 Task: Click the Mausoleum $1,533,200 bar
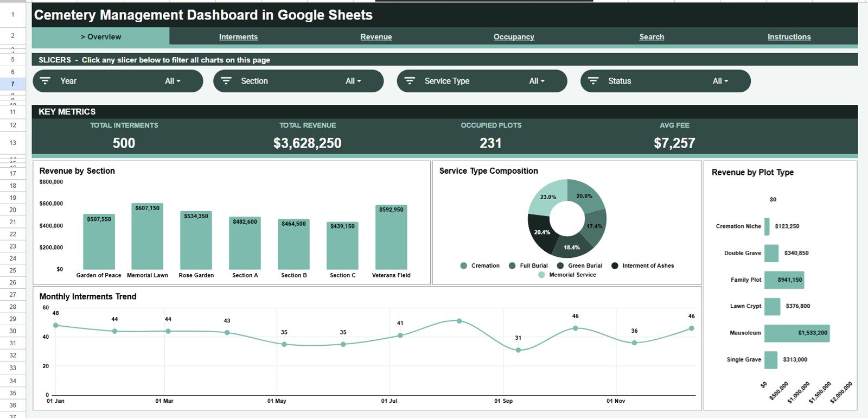[x=797, y=333]
